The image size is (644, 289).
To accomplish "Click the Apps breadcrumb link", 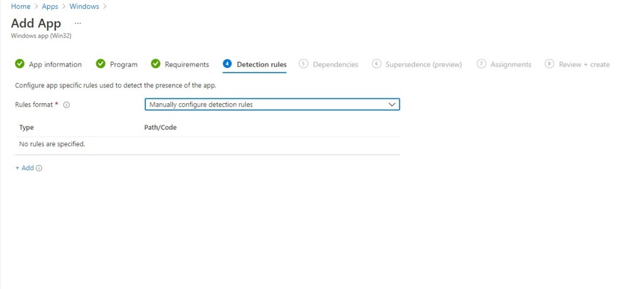I will 50,6.
